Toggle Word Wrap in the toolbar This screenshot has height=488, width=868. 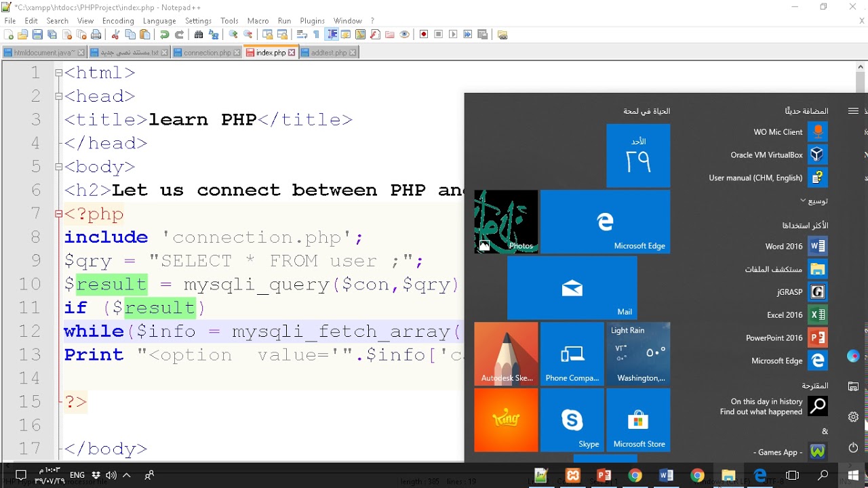pos(302,35)
